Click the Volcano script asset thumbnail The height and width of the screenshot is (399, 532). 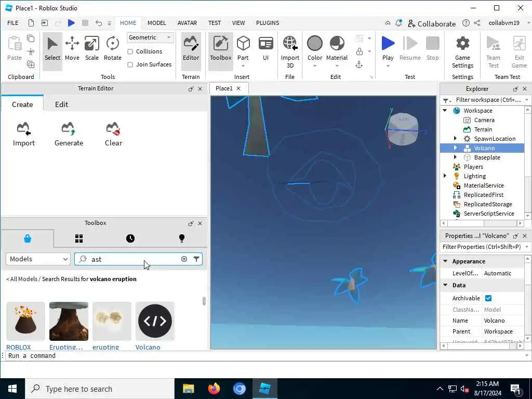155,321
